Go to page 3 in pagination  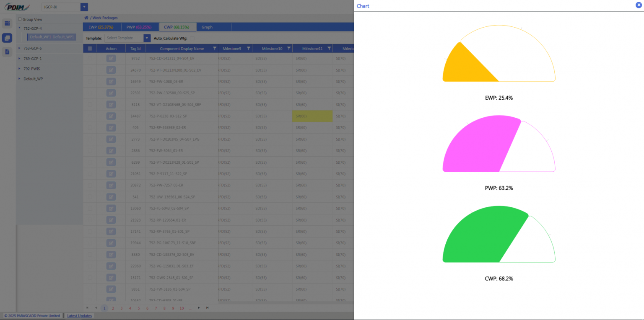pyautogui.click(x=122, y=308)
